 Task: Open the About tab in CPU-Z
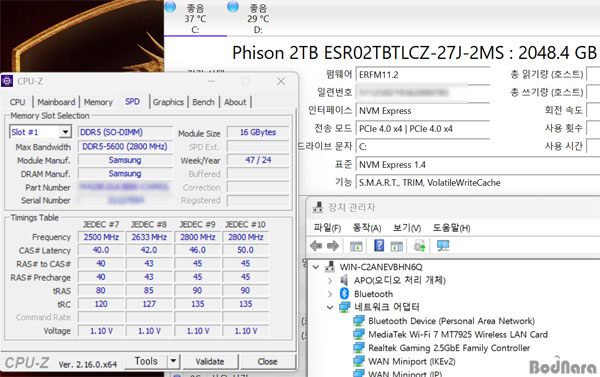tap(235, 102)
